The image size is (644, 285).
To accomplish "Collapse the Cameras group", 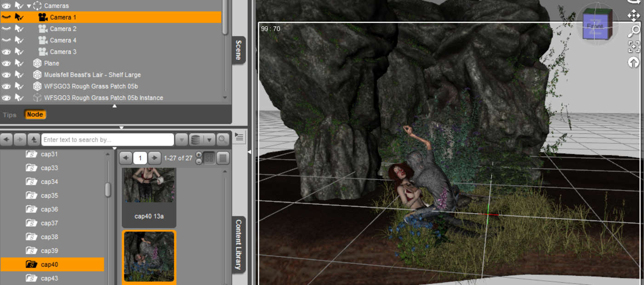I will click(x=29, y=6).
